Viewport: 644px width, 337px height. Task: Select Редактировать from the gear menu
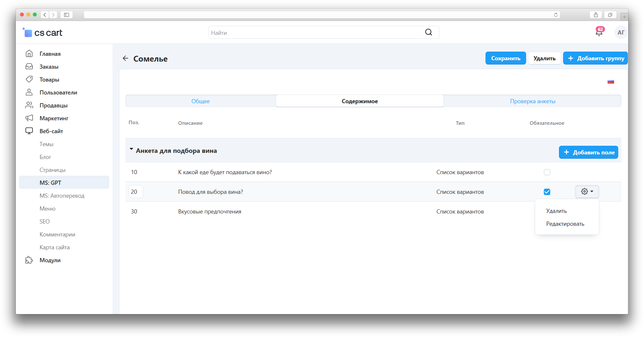(565, 224)
